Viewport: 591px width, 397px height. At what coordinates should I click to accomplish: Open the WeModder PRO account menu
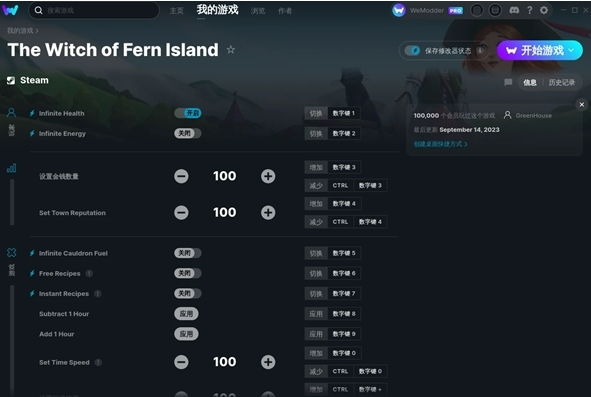pos(427,11)
